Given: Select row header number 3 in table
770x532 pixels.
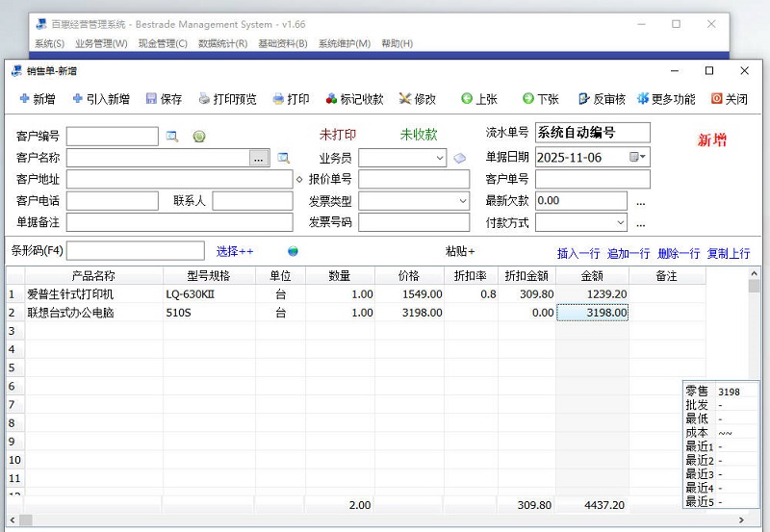Looking at the screenshot, I should [15, 331].
